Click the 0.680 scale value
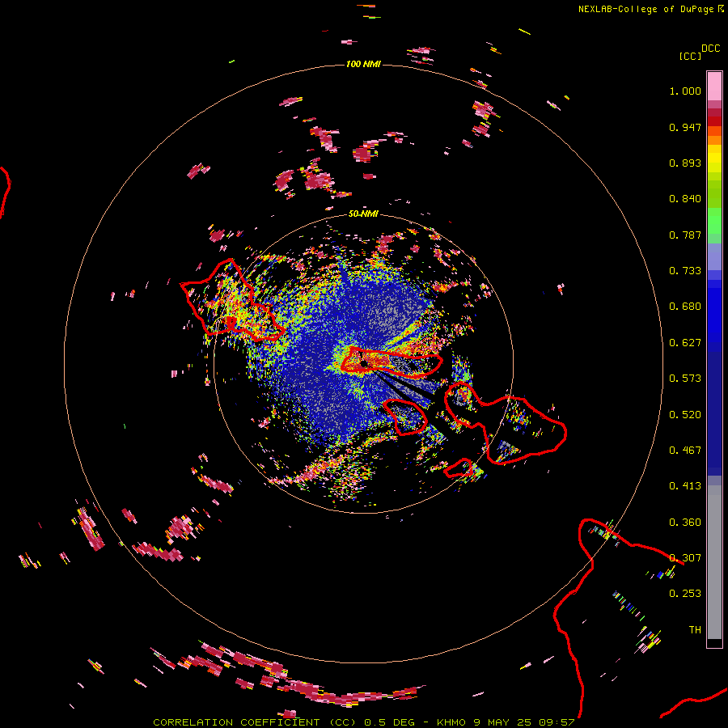This screenshot has height=728, width=728. [685, 307]
